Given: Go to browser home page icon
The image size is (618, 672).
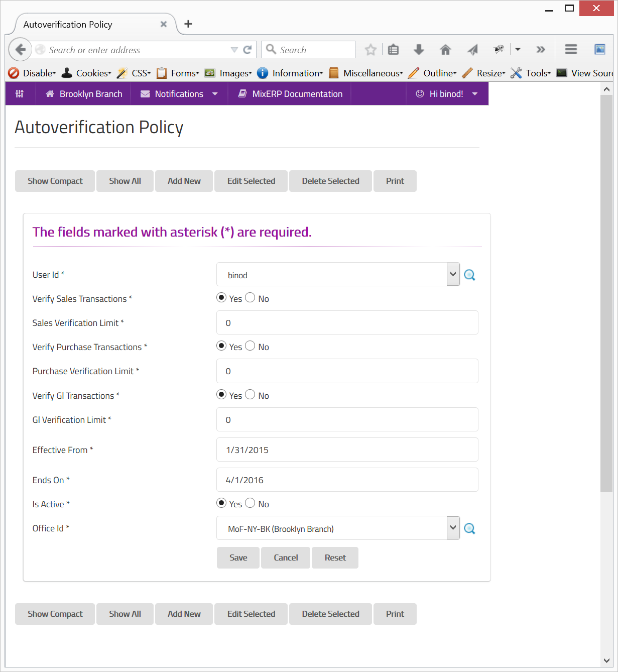Looking at the screenshot, I should click(445, 50).
